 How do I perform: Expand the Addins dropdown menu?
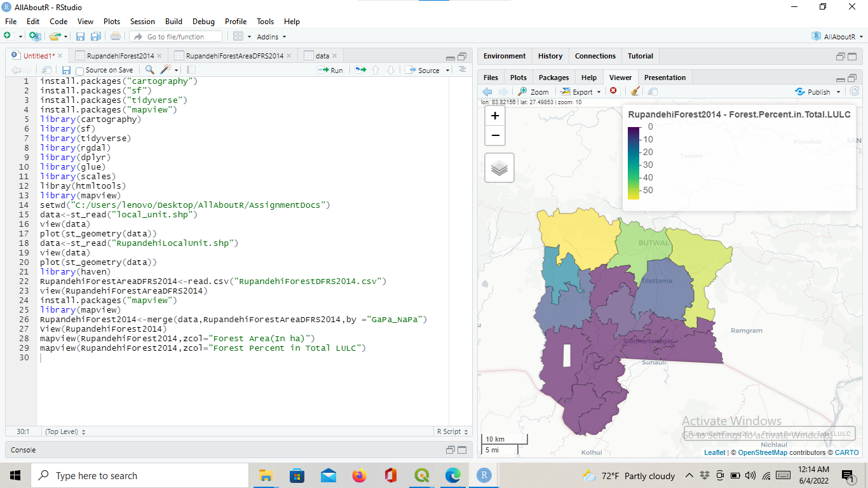271,37
